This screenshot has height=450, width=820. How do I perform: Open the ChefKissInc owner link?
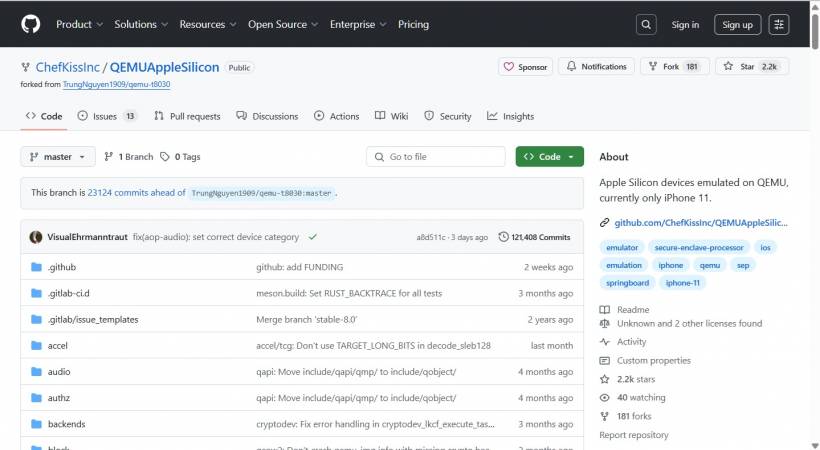coord(67,68)
